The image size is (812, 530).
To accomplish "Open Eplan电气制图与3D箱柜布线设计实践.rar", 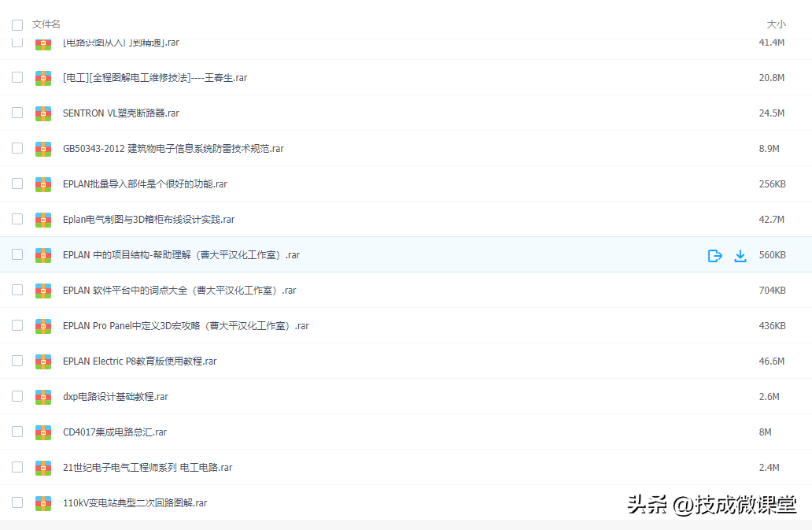I will [x=149, y=219].
